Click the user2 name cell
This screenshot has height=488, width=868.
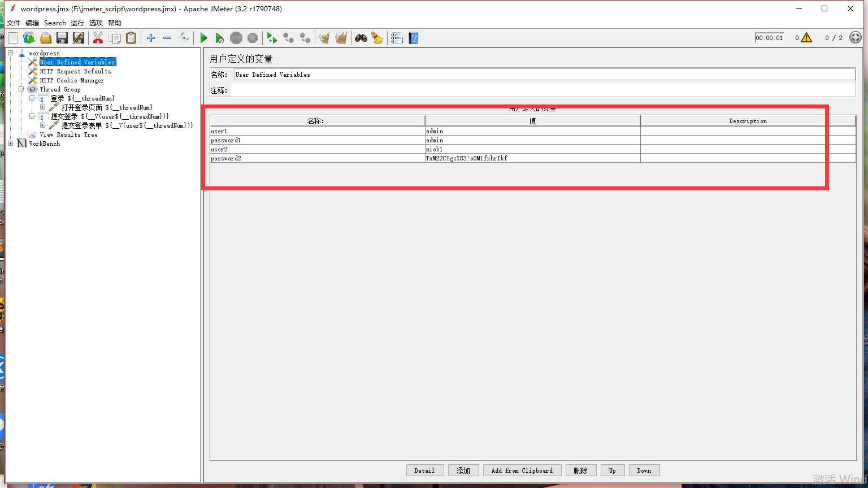coord(317,149)
